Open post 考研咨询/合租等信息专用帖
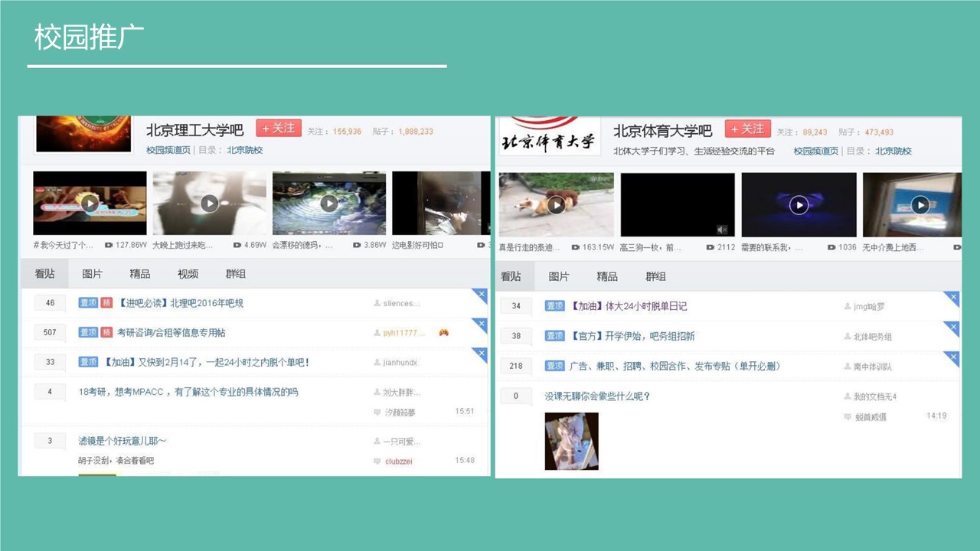Image resolution: width=980 pixels, height=551 pixels. click(171, 333)
